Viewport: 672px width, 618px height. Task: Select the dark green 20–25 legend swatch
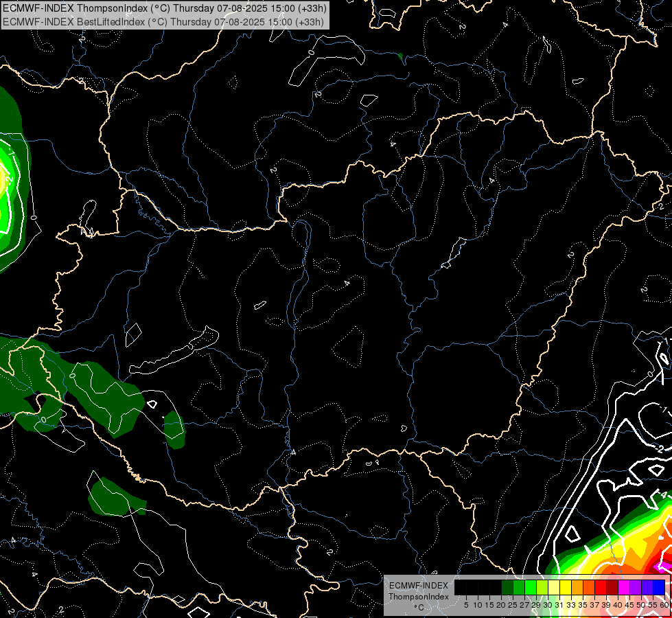[x=507, y=588]
